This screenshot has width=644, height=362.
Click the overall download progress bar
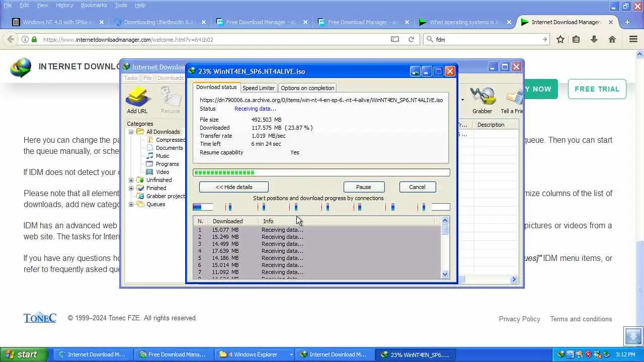point(321,172)
